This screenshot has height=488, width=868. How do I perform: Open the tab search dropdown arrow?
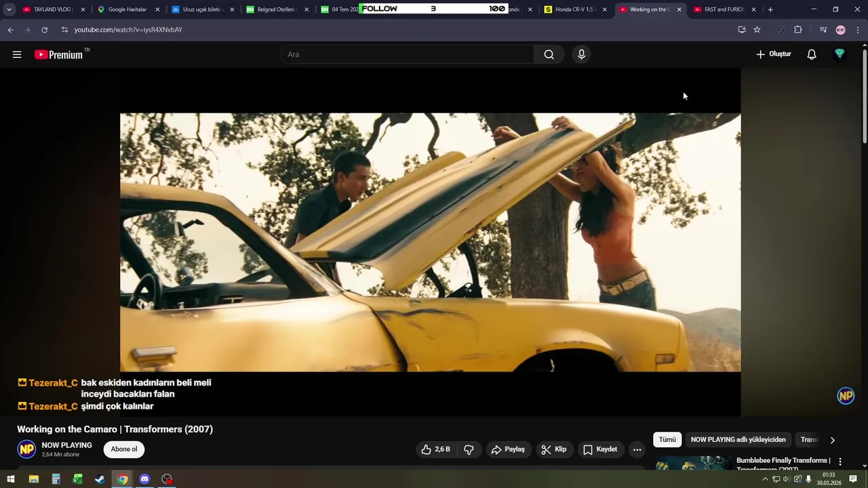point(9,9)
